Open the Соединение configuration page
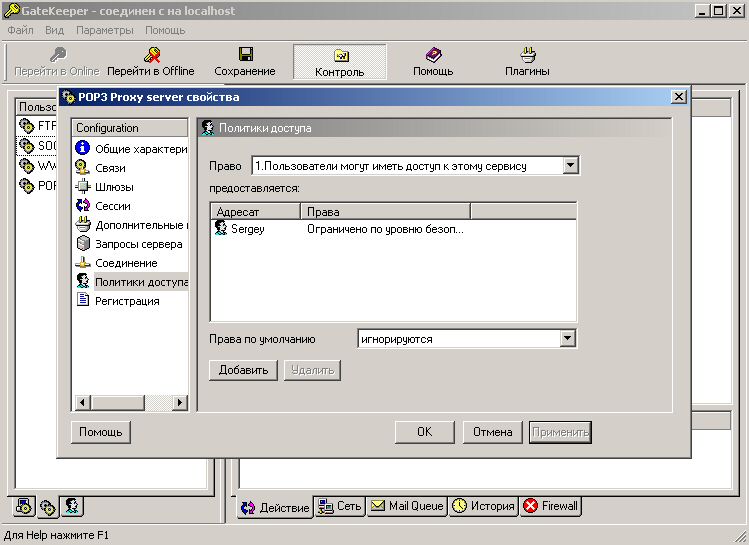 [126, 263]
